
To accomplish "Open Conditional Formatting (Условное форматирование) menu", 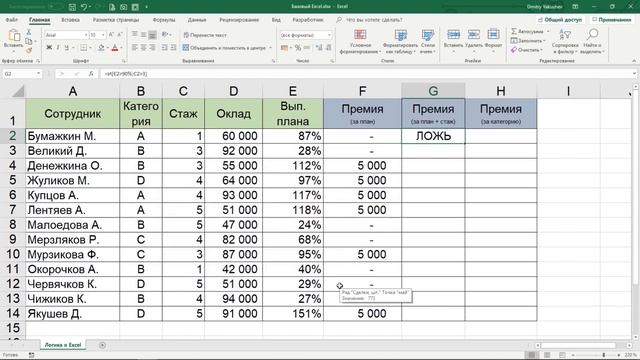I will point(360,42).
